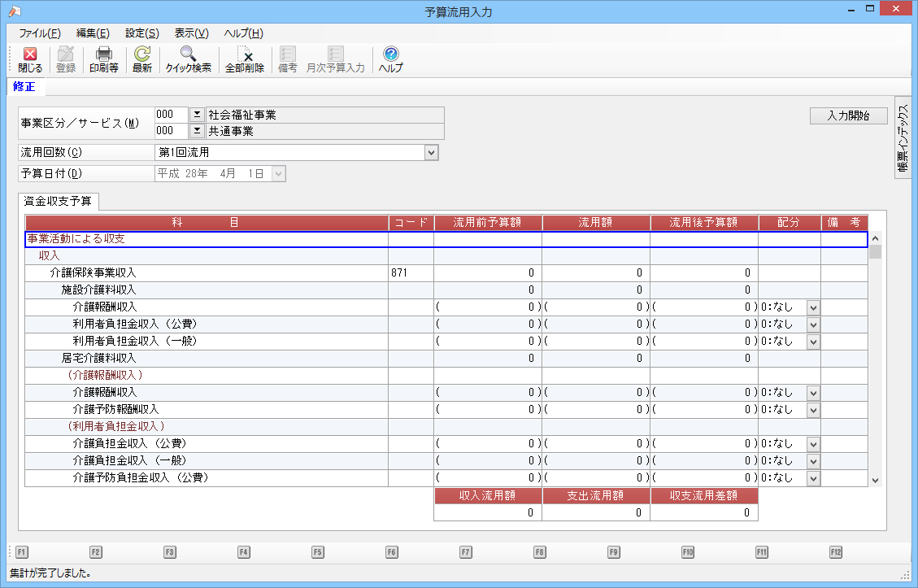This screenshot has height=588, width=918.
Task: Click the table's vertical scrollbar down arrow
Action: coord(875,480)
